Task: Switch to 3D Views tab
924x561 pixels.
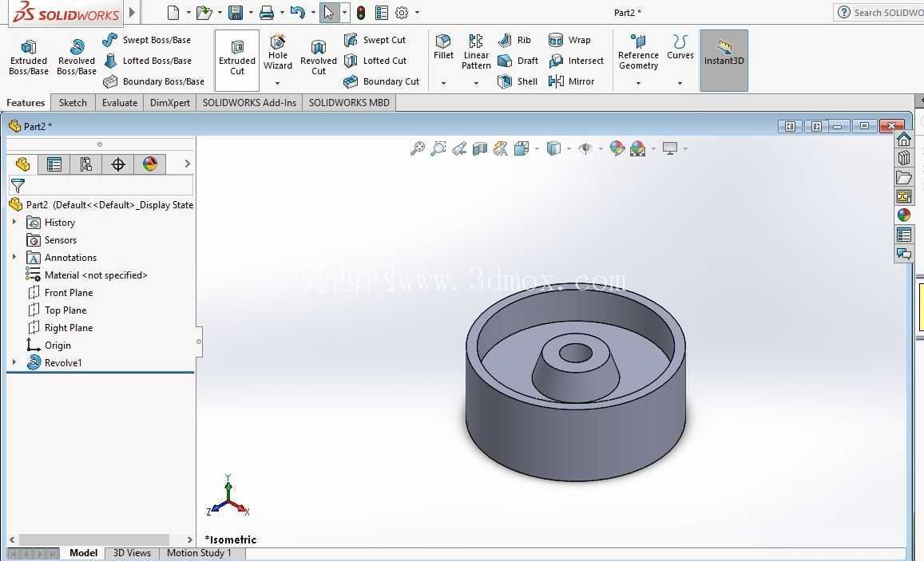Action: tap(132, 553)
